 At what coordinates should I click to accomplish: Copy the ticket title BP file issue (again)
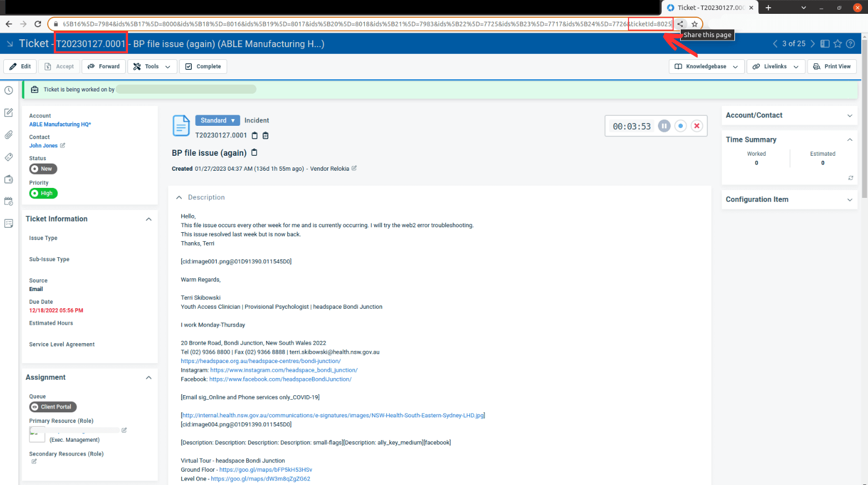(254, 152)
